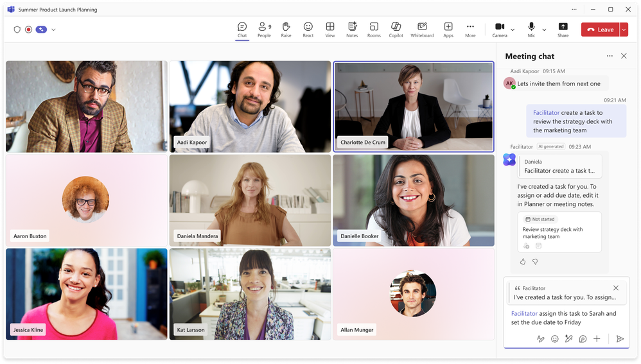Select Daniela Mandera's video tile
The width and height of the screenshot is (641, 364).
[250, 200]
